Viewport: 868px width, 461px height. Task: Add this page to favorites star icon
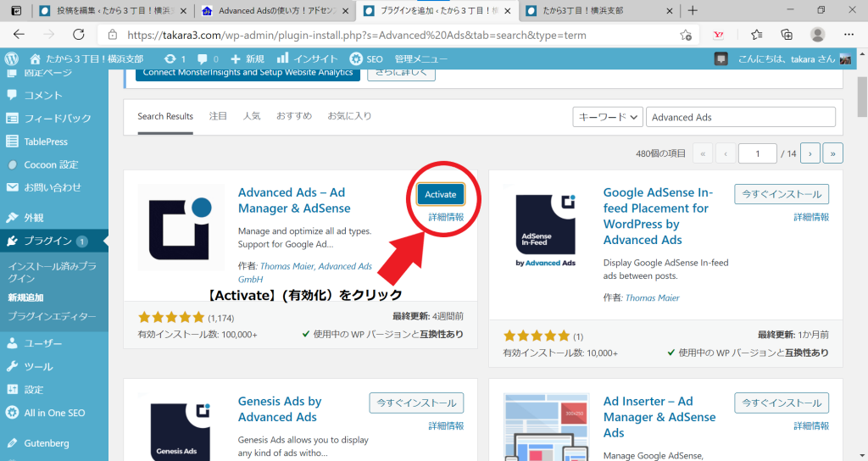686,35
